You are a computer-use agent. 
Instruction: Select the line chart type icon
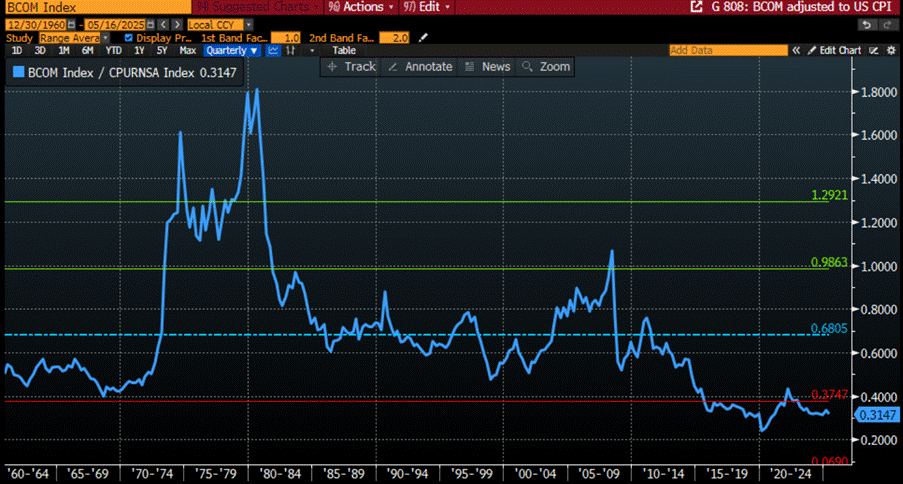274,50
